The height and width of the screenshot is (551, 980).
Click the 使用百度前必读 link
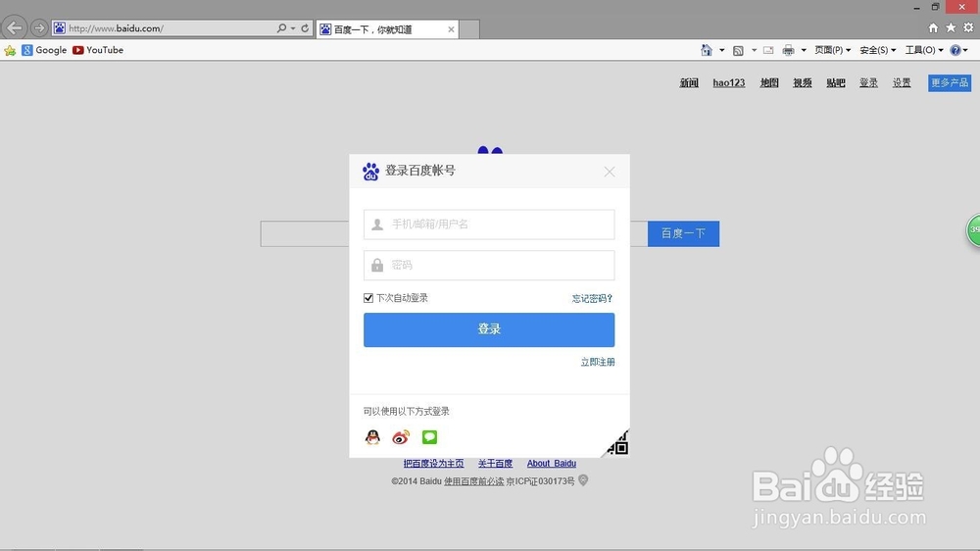473,481
